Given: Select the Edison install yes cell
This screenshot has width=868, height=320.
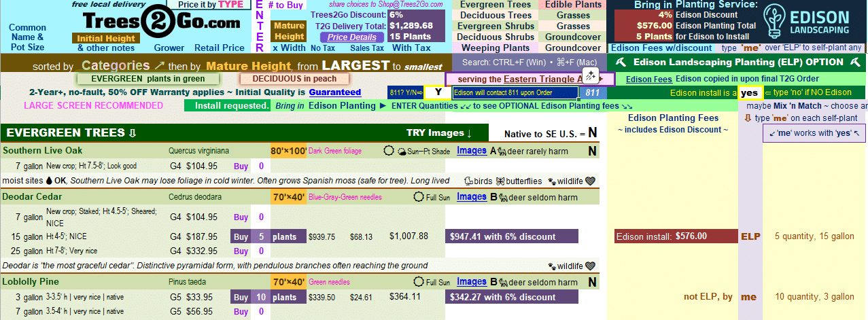Looking at the screenshot, I should click(x=749, y=92).
